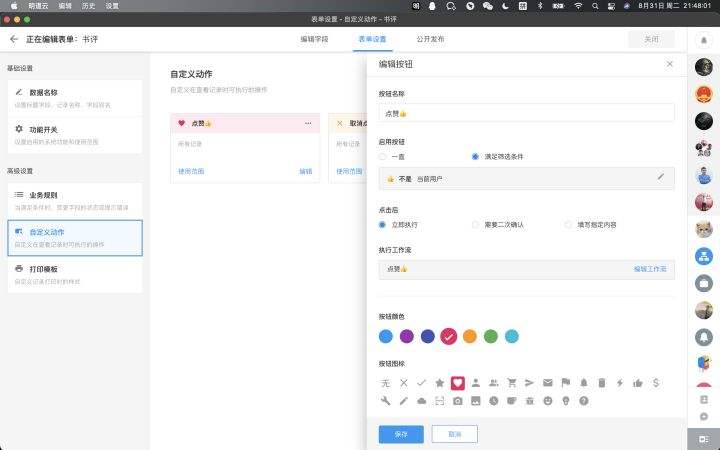Choose 需要二次确认 radio option

pyautogui.click(x=476, y=225)
